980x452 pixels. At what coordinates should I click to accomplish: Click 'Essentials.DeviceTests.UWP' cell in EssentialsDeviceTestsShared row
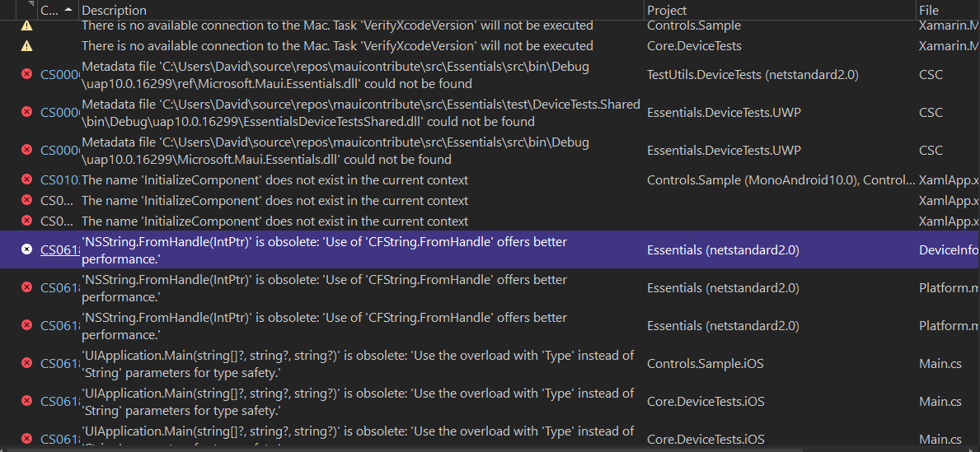[724, 112]
